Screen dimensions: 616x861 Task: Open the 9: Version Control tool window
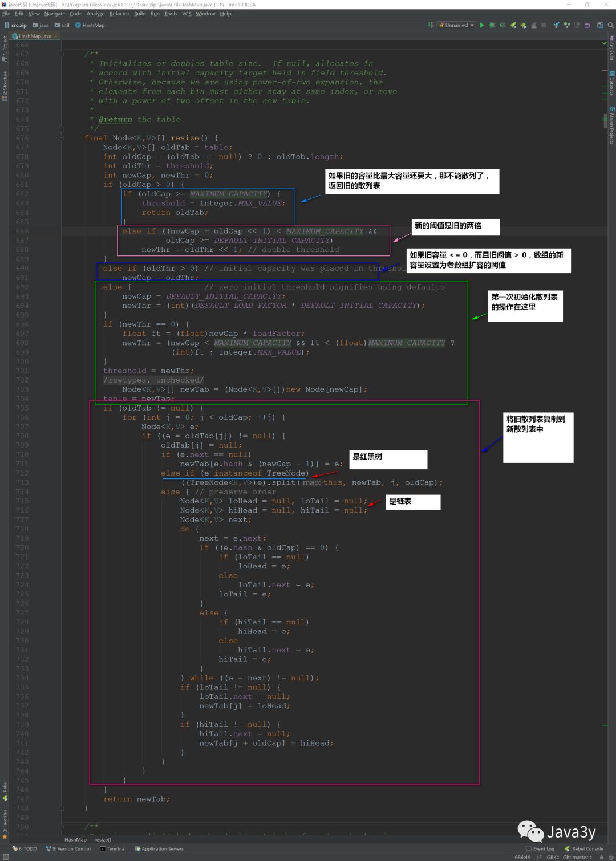coord(68,849)
